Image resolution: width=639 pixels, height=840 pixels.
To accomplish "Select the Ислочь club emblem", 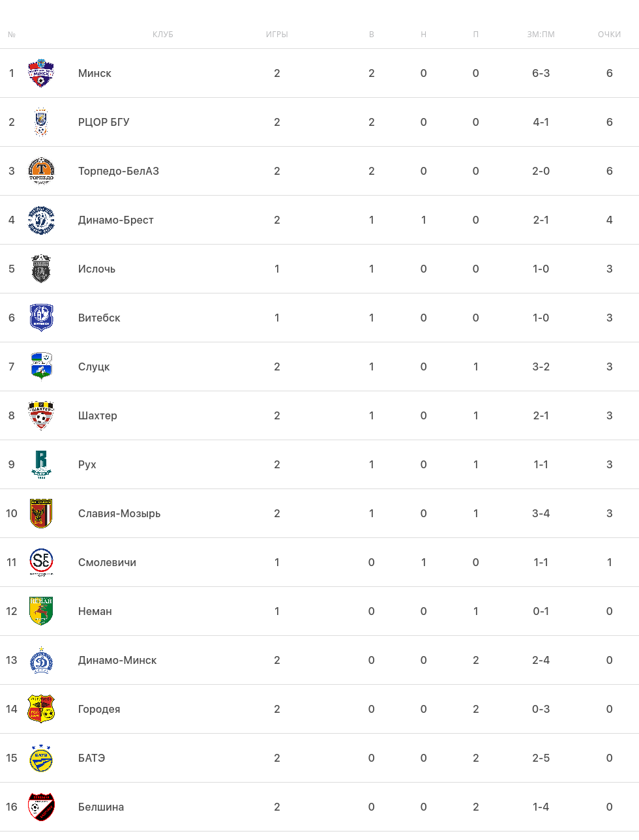I will pos(41,269).
